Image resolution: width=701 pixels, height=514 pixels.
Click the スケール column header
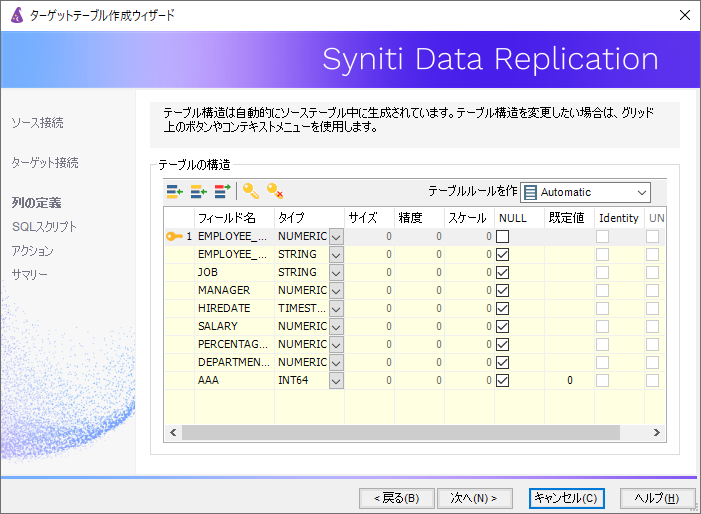469,218
